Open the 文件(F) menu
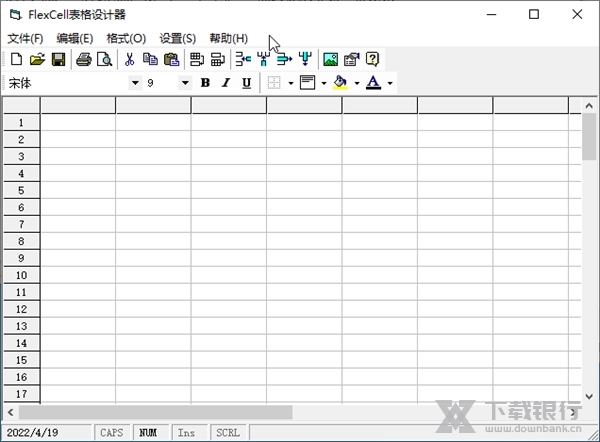Viewport: 600px width, 442px height. [25, 38]
